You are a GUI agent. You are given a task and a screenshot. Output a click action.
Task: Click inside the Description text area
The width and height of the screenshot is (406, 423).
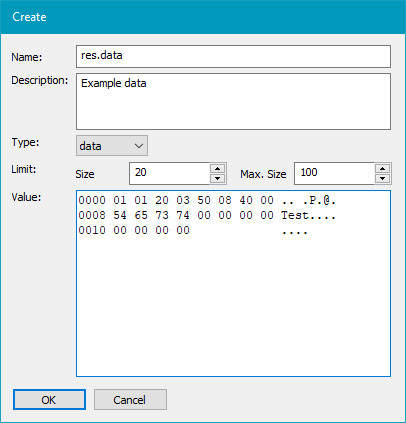pyautogui.click(x=233, y=102)
